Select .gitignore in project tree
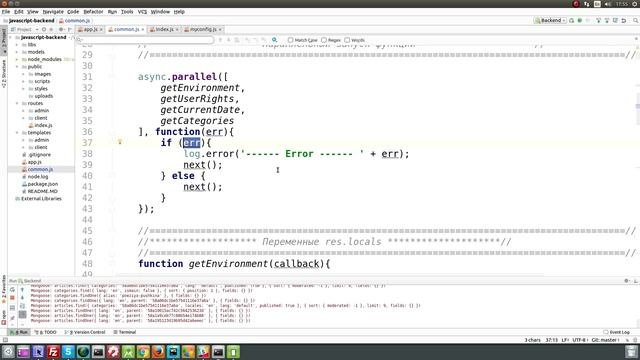The width and height of the screenshot is (640, 360). (39, 155)
